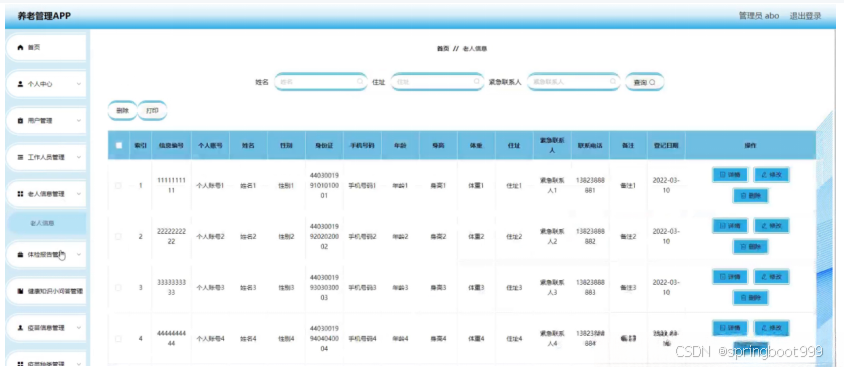Click the cell 备注2
The height and width of the screenshot is (367, 844).
628,236
